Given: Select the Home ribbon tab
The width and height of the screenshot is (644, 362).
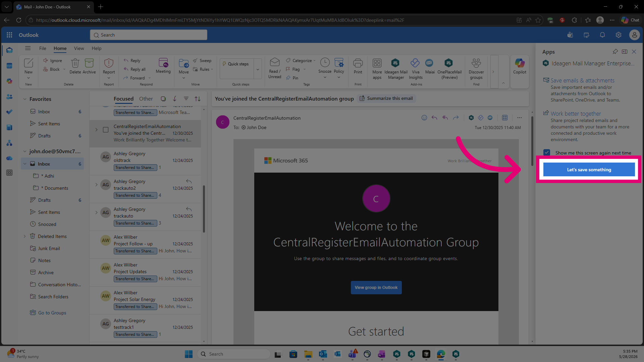Looking at the screenshot, I should tap(60, 48).
